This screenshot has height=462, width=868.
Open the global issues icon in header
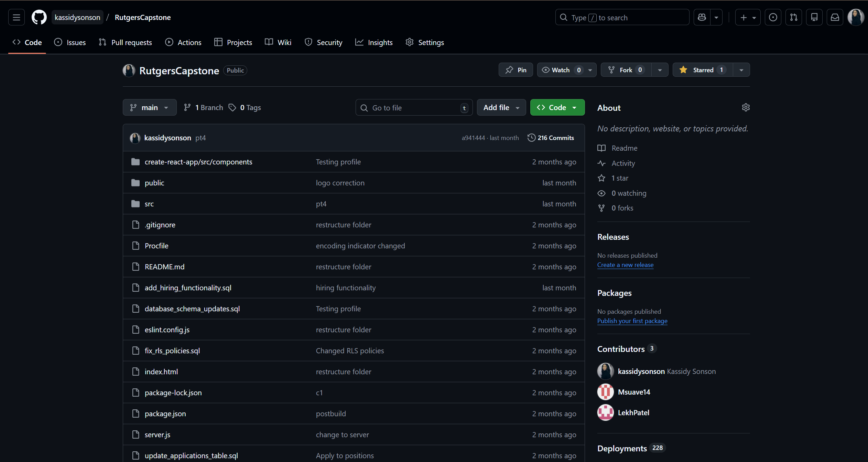pos(773,17)
